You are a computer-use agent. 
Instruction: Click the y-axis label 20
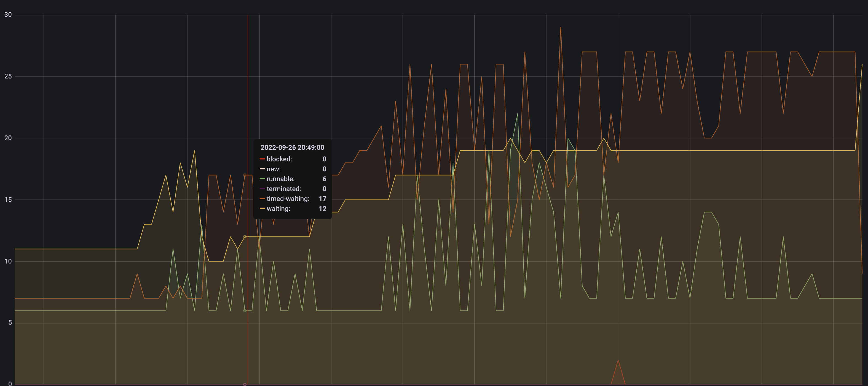8,138
